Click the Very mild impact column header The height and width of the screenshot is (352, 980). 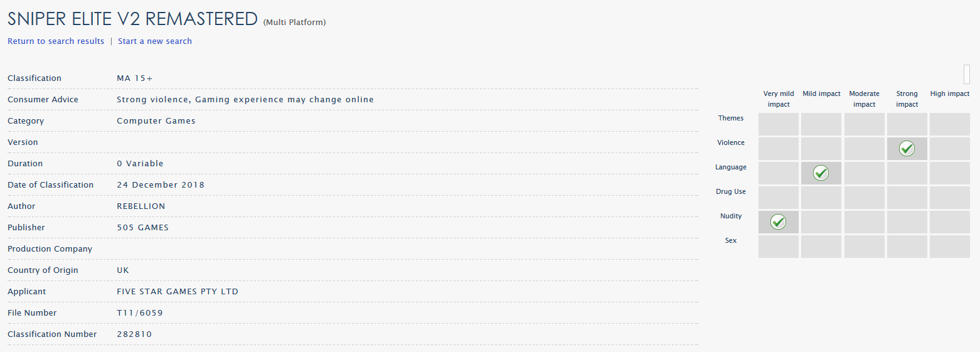[779, 99]
